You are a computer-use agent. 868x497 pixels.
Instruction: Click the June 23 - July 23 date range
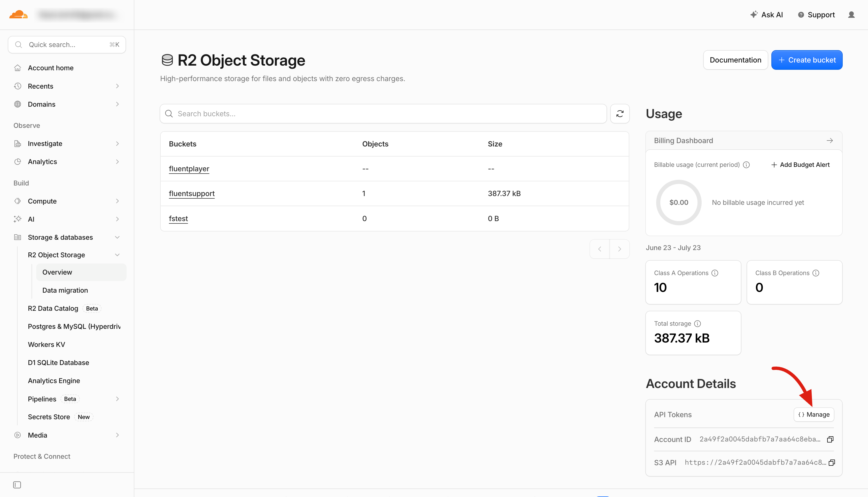tap(673, 248)
